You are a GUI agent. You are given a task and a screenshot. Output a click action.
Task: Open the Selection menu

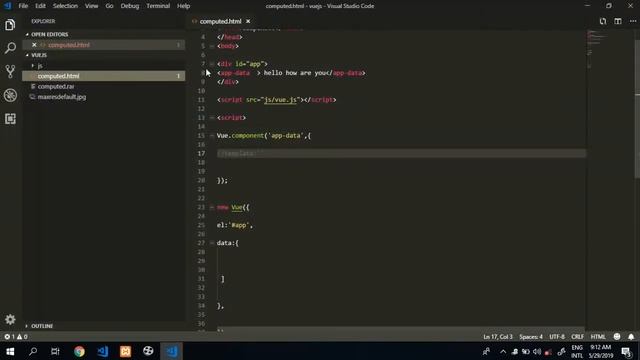point(65,6)
